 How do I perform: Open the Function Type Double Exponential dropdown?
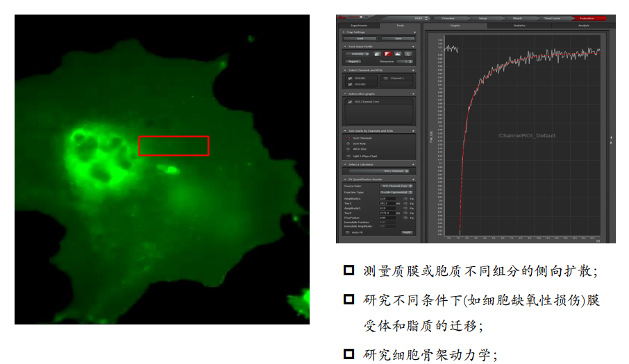396,192
